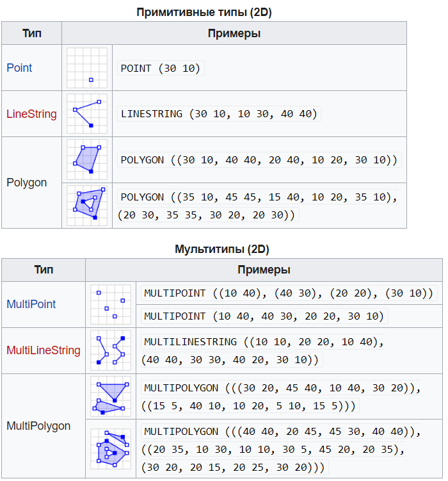Click the MultiPoint diagram thumbnail
The height and width of the screenshot is (481, 448).
110,304
